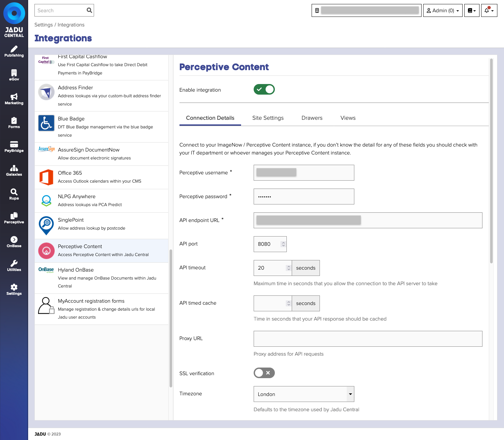The height and width of the screenshot is (440, 504).
Task: Open the OnBase sidebar module
Action: (14, 242)
